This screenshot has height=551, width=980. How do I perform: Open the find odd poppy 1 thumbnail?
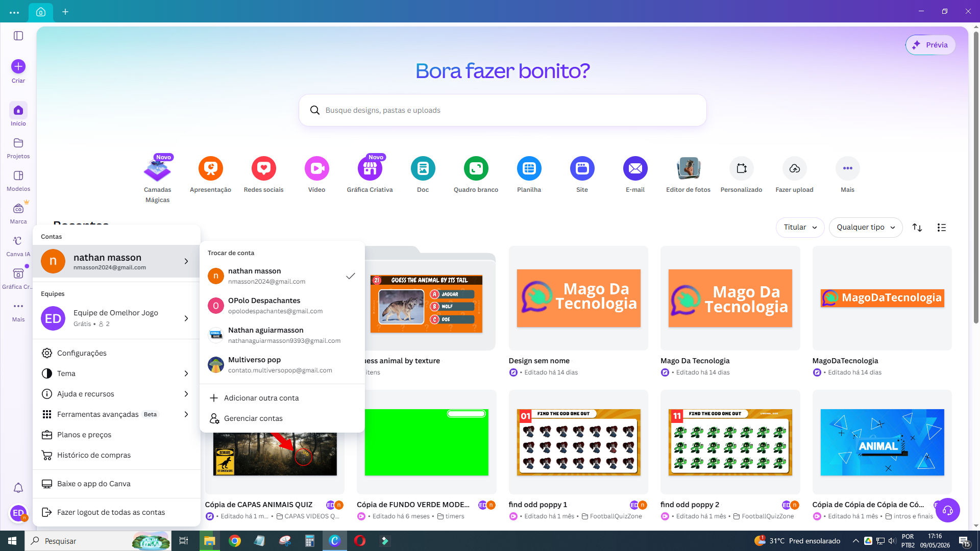click(578, 442)
